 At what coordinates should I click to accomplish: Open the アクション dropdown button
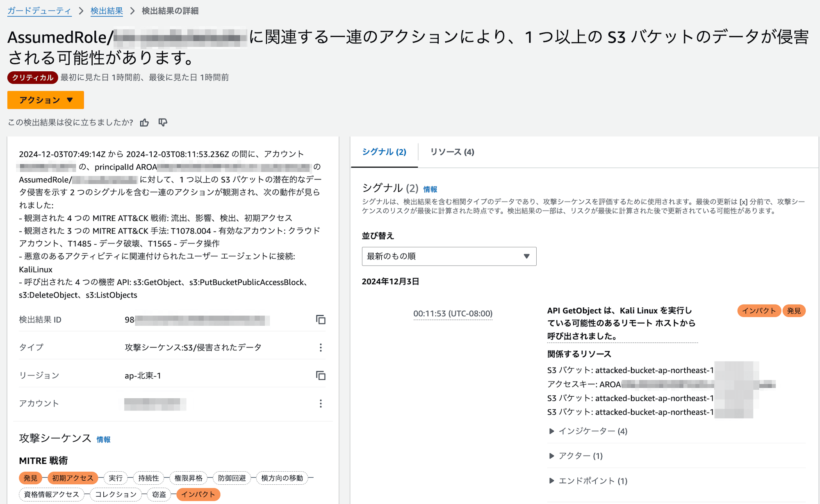click(46, 100)
